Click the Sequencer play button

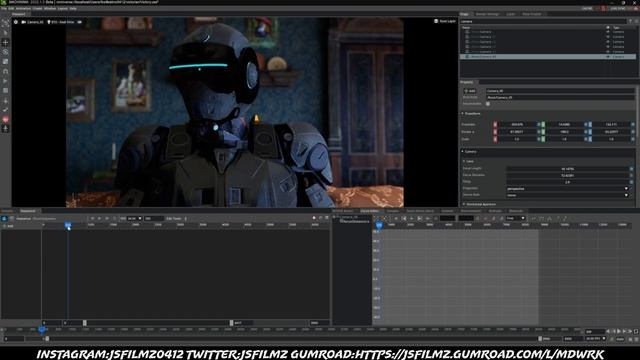click(x=100, y=219)
